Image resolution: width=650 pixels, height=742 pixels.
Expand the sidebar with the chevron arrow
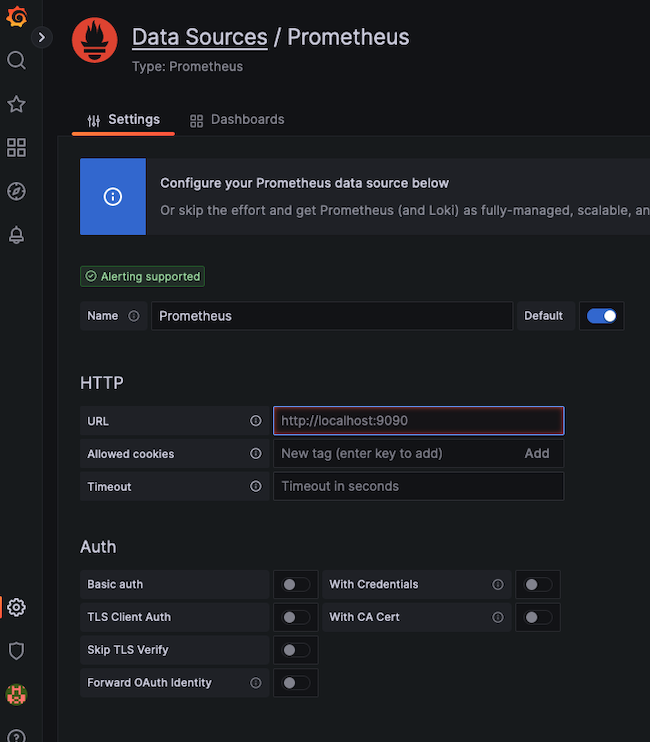click(41, 37)
